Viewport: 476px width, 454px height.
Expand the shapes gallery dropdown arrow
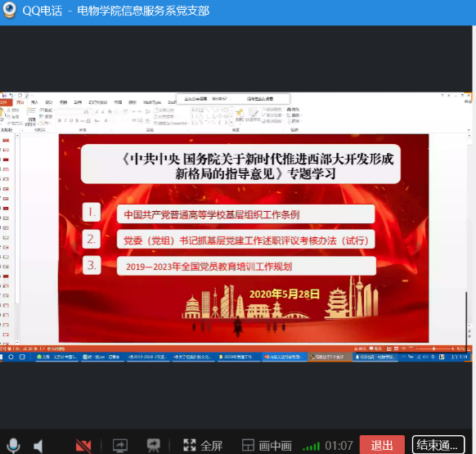231,123
